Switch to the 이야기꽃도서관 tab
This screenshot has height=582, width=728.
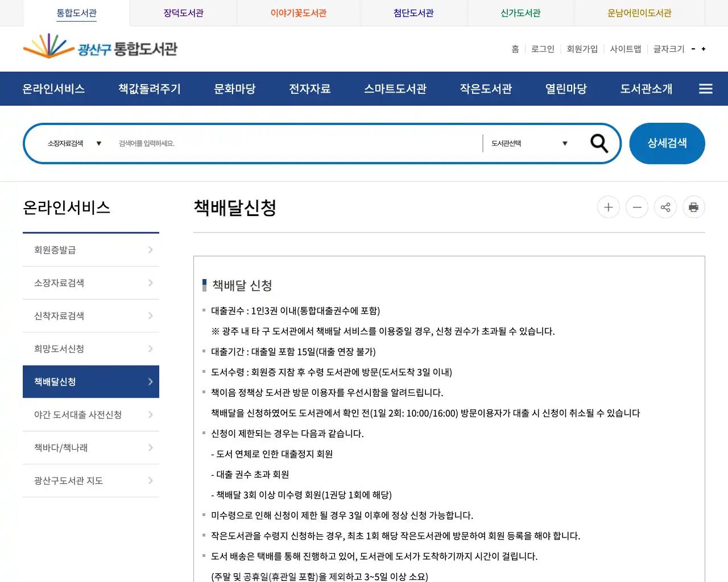[299, 13]
